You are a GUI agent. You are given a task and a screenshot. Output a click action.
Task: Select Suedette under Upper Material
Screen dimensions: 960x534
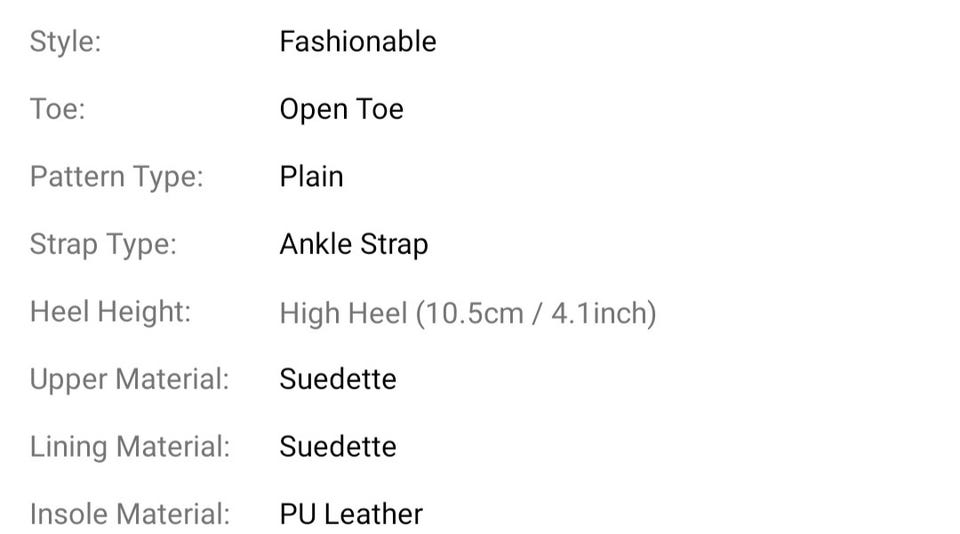click(337, 379)
